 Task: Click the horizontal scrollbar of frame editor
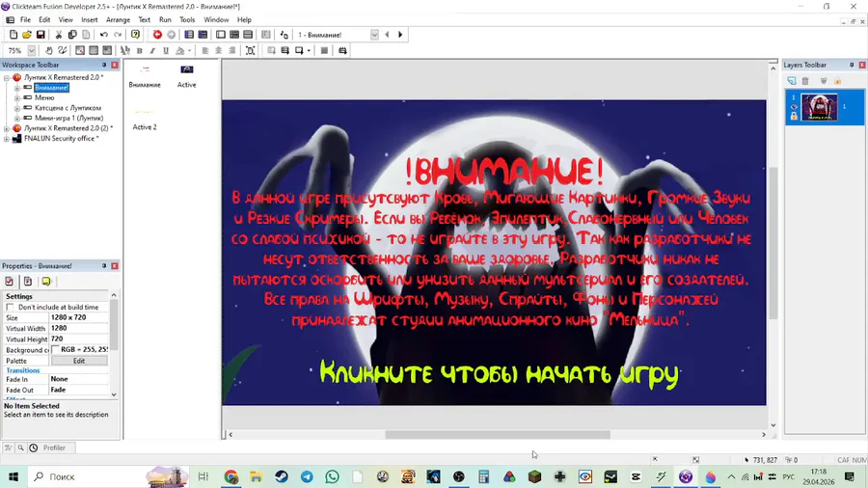tap(497, 435)
